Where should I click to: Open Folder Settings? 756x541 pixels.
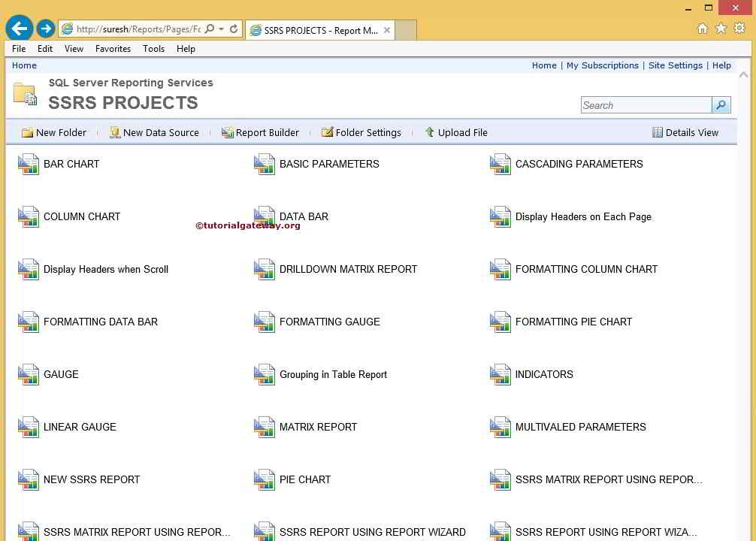pos(361,132)
